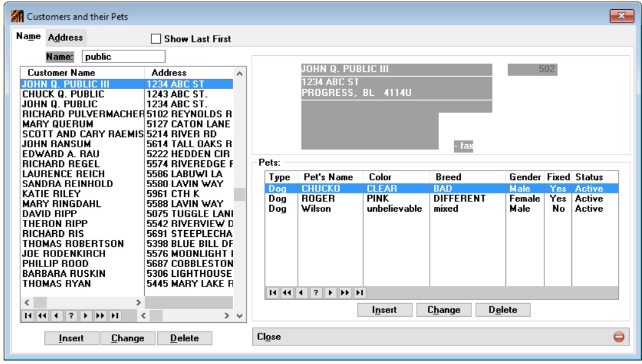Click Change button below the customer list
Image resolution: width=642 pixels, height=364 pixels.
(128, 338)
